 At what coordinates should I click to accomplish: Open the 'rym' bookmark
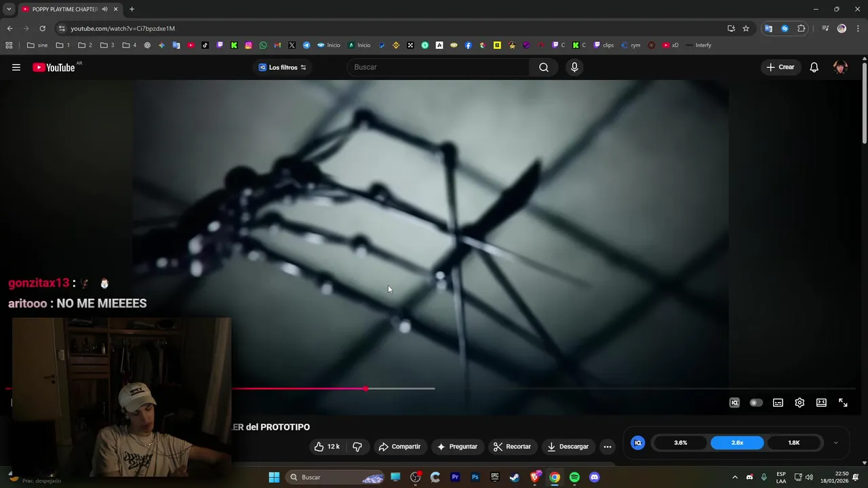pyautogui.click(x=631, y=45)
